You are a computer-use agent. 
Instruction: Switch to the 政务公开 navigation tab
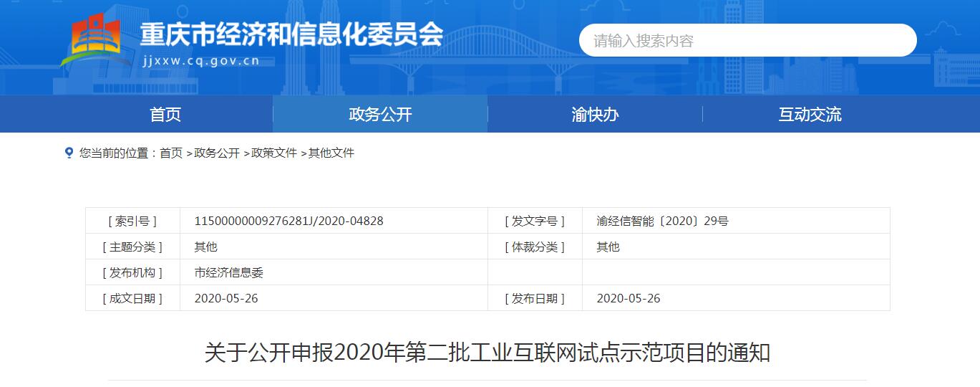380,115
